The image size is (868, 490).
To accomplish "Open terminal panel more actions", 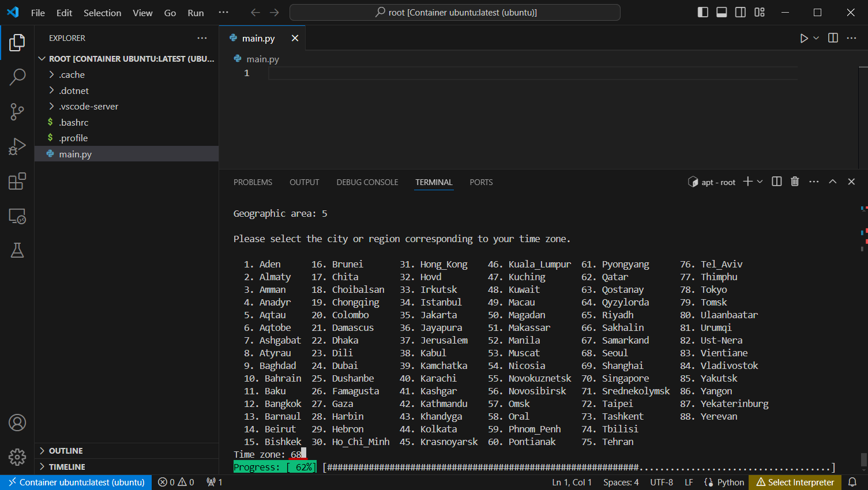I will pos(814,182).
